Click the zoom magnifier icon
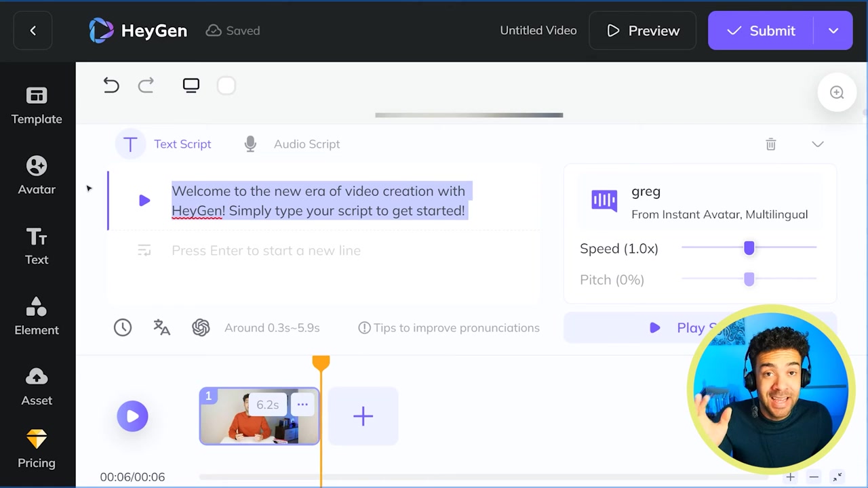The image size is (868, 488). 837,92
